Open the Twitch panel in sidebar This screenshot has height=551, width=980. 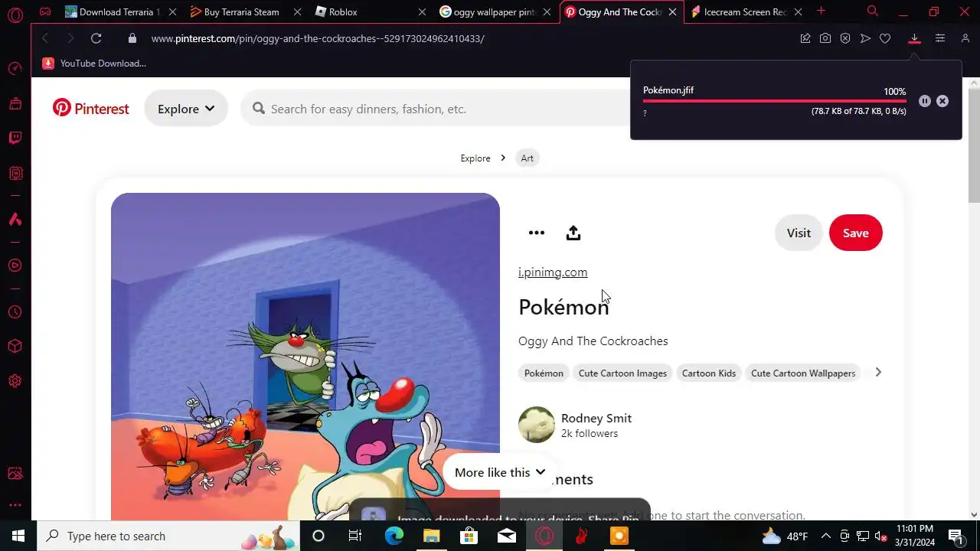point(15,139)
